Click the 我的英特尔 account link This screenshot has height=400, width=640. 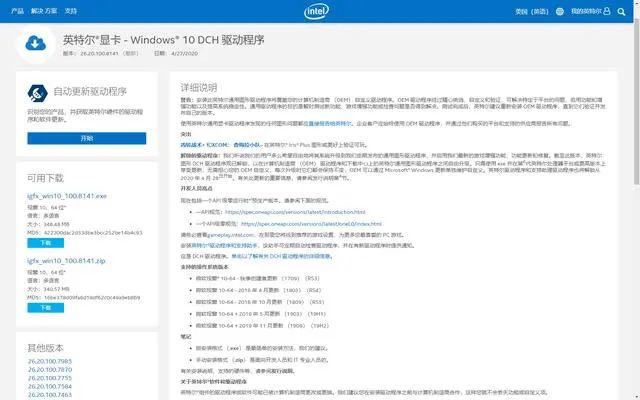[x=586, y=11]
